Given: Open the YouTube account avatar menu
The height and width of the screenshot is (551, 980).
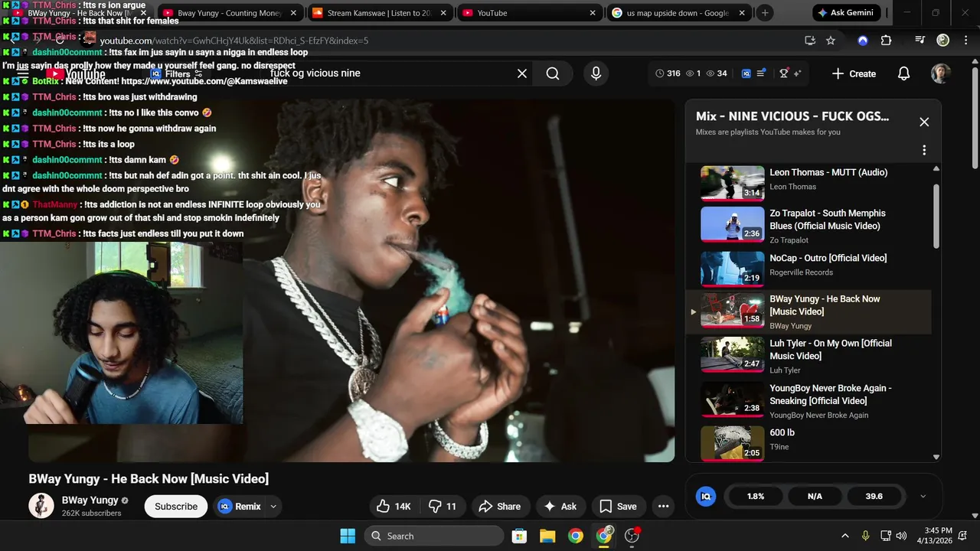Looking at the screenshot, I should click(x=941, y=73).
